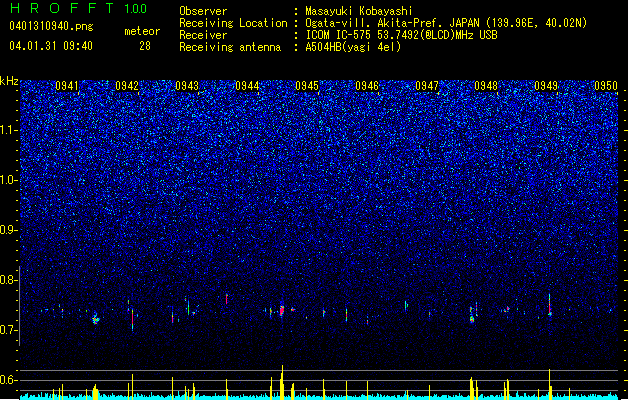Click the tallest yellow peak near 0945
Viewport: 629px width, 400px height.
click(x=282, y=382)
